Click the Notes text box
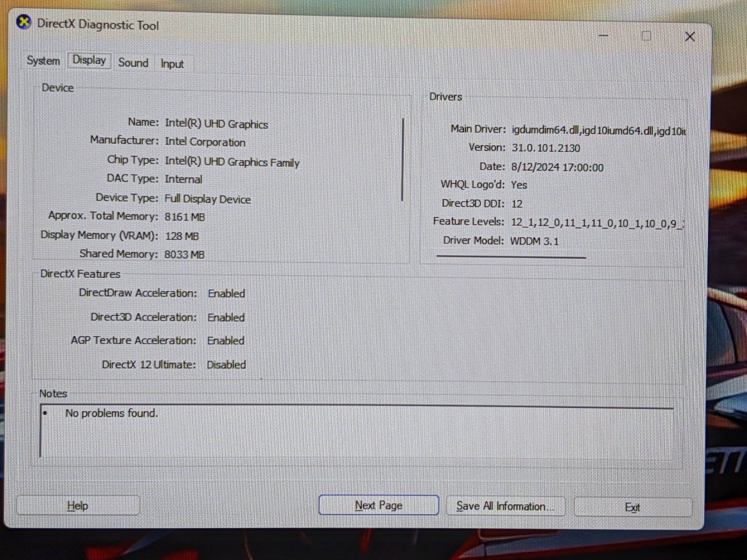747x560 pixels. (x=357, y=432)
